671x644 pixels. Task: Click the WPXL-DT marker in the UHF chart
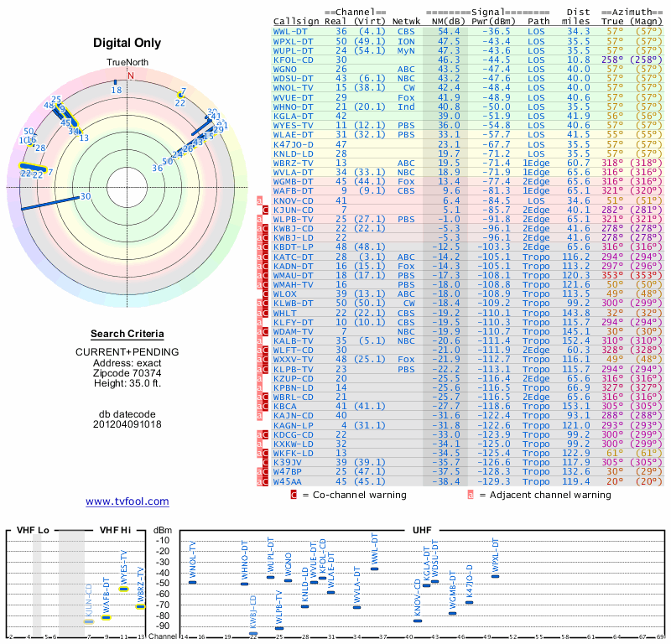pos(495,576)
